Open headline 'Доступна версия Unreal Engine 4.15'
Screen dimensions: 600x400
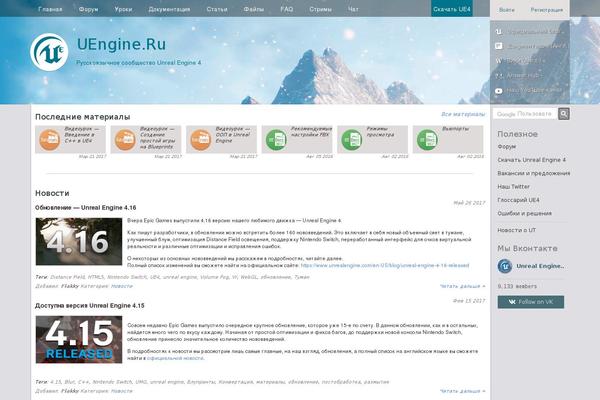[90, 305]
